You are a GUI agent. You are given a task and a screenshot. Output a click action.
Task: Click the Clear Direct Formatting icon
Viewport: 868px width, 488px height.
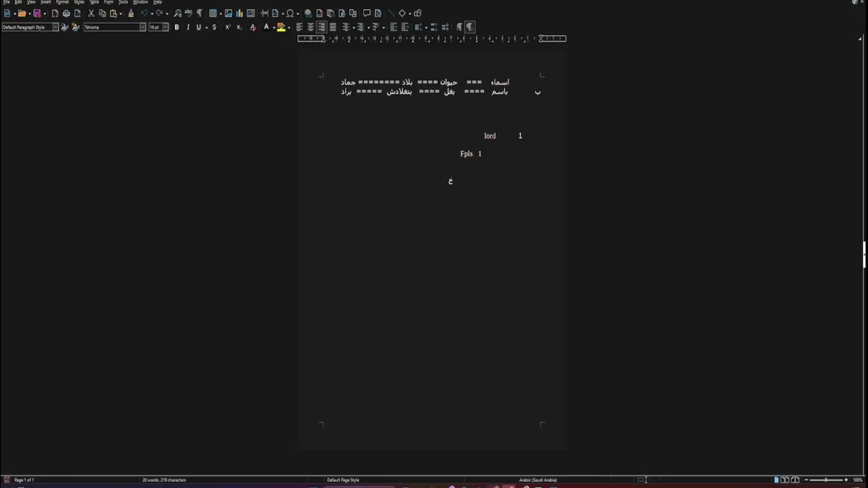click(x=253, y=27)
